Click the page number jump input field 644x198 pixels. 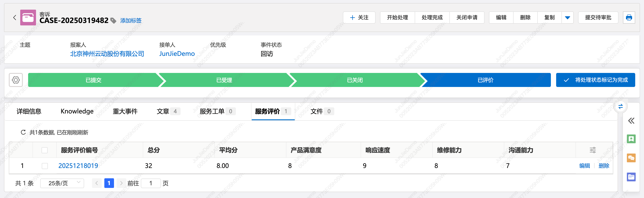coord(151,183)
